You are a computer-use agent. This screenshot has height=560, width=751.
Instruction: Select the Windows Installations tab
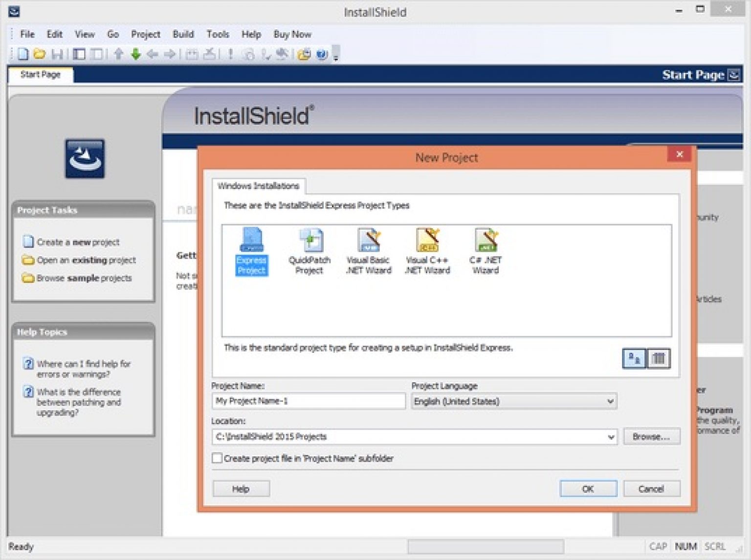click(258, 186)
